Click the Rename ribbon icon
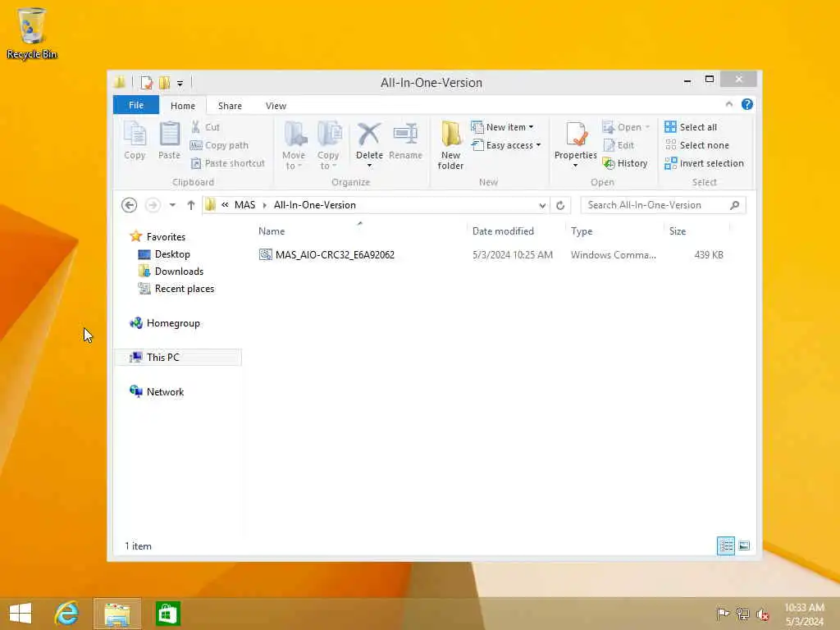Viewport: 840px width, 630px height. [405, 134]
